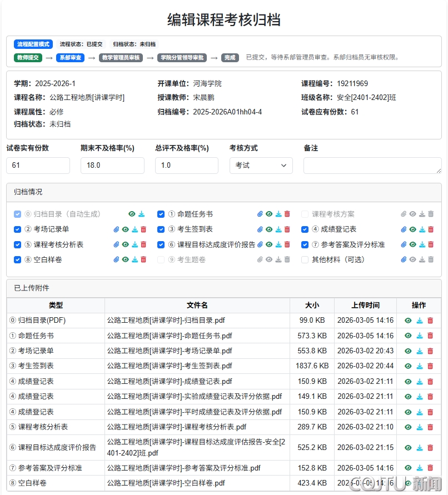View the 课程考核分析表.pdf attachment in the table
This screenshot has width=448, height=495.
(x=409, y=427)
